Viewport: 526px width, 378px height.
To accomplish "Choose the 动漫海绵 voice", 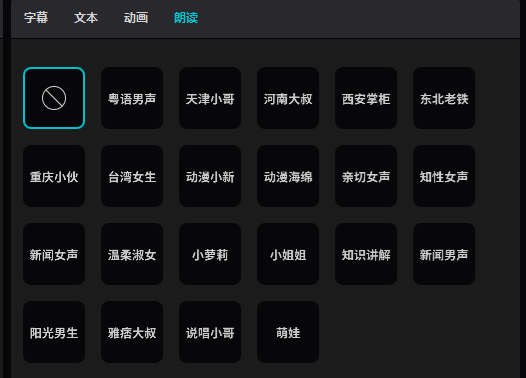I will click(288, 176).
